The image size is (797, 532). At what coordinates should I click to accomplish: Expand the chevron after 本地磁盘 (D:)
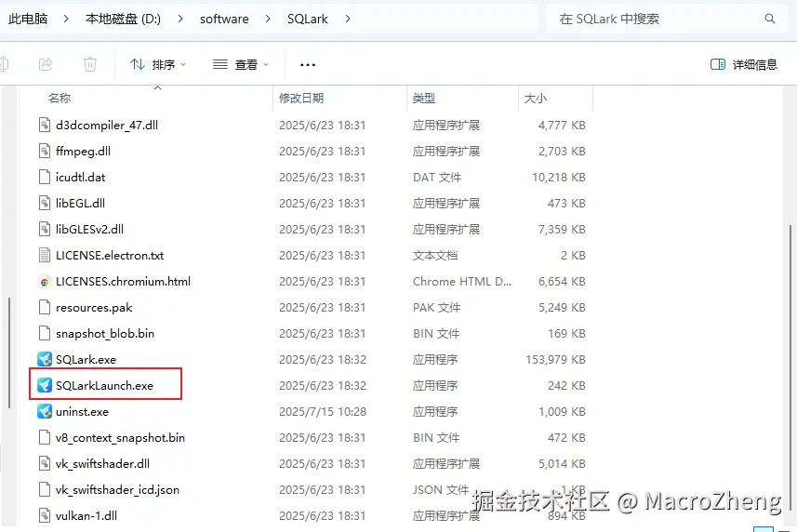180,19
